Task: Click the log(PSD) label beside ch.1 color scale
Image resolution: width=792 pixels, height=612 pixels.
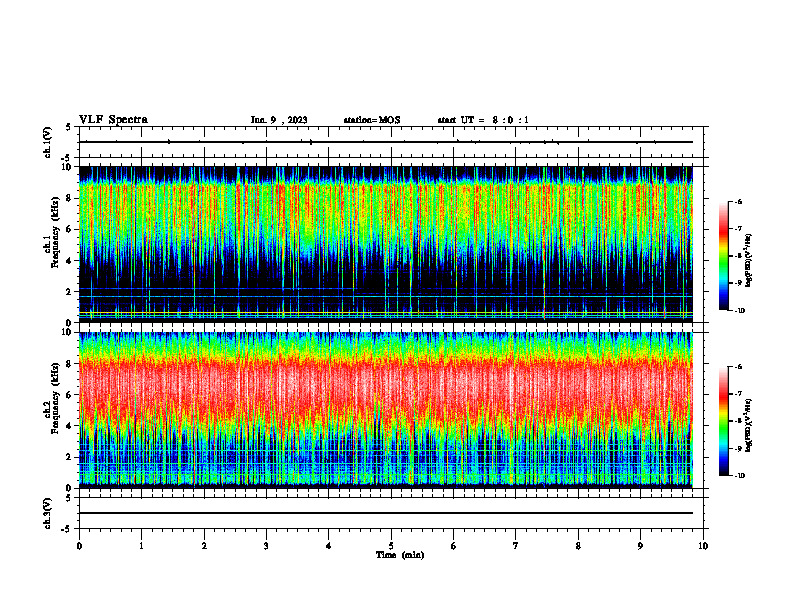Action: pyautogui.click(x=749, y=261)
